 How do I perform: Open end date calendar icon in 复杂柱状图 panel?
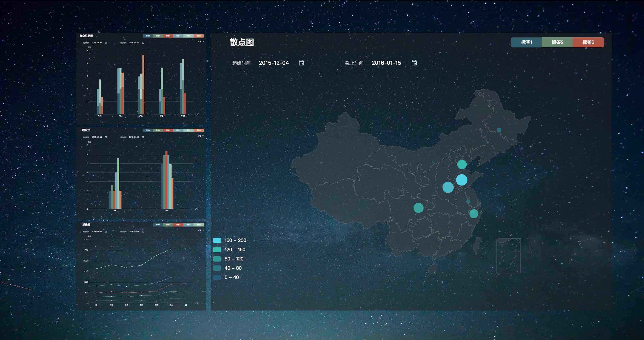click(x=143, y=43)
